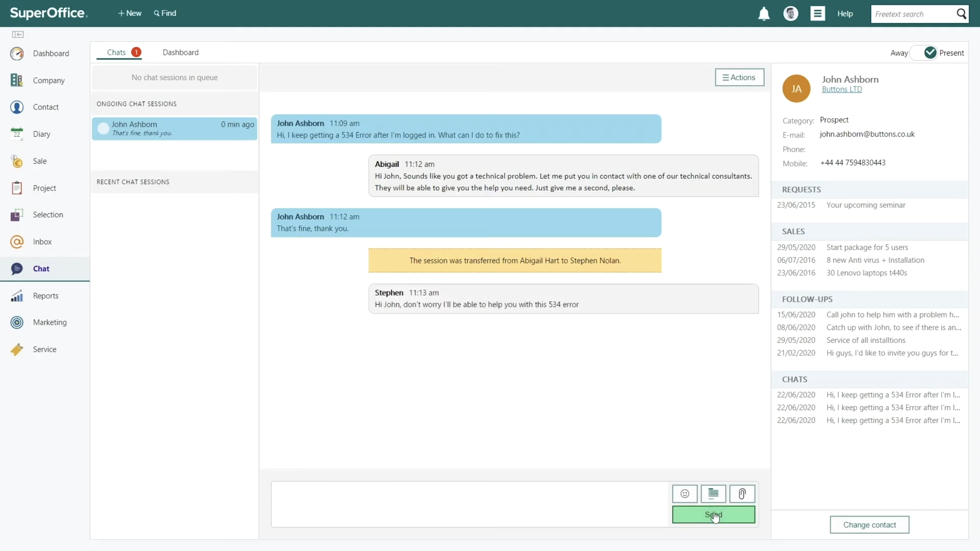Toggle the Away/Present status switch
Screen dimensions: 980x551
(x=924, y=53)
